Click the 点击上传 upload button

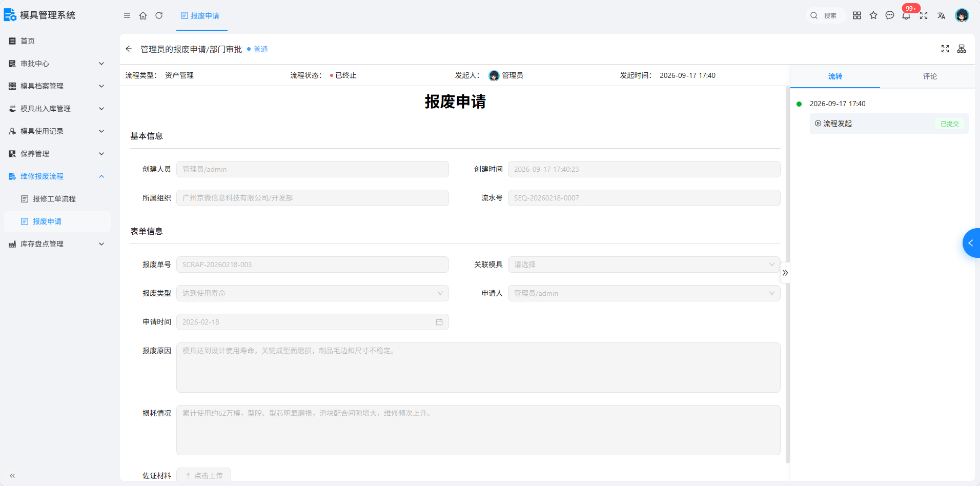pyautogui.click(x=203, y=475)
